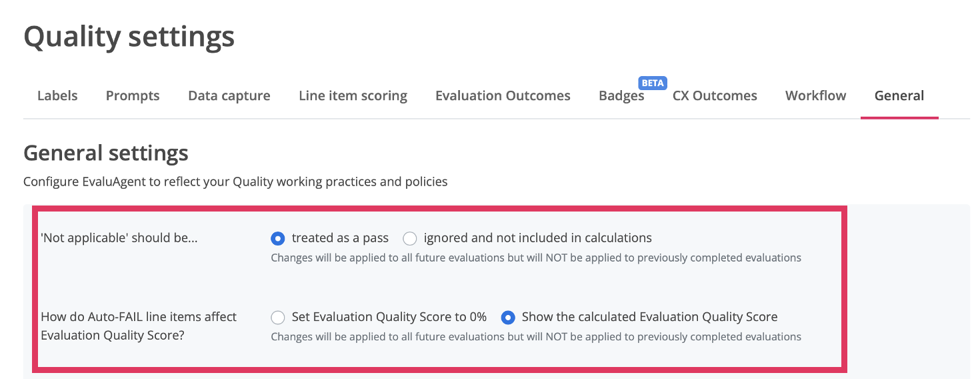The height and width of the screenshot is (379, 980).
Task: Click the 'Quality settings' page heading
Action: [x=129, y=36]
